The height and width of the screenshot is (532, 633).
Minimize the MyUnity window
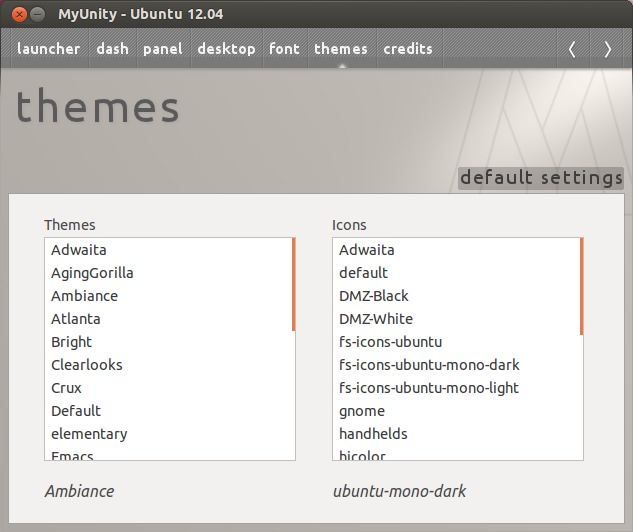(x=38, y=15)
